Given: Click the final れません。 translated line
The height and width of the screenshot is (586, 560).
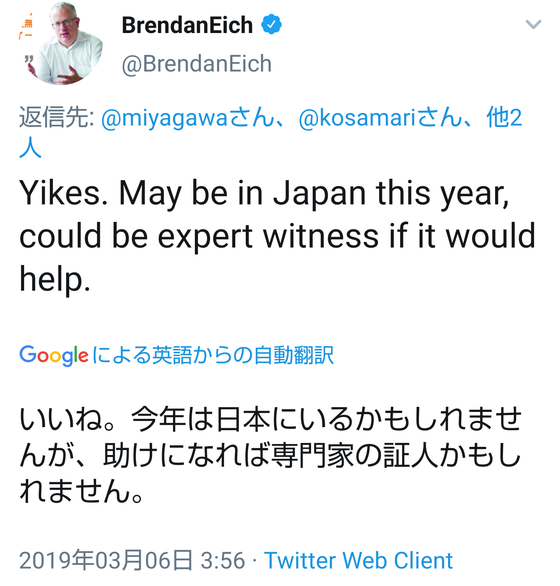Looking at the screenshot, I should click(81, 491).
